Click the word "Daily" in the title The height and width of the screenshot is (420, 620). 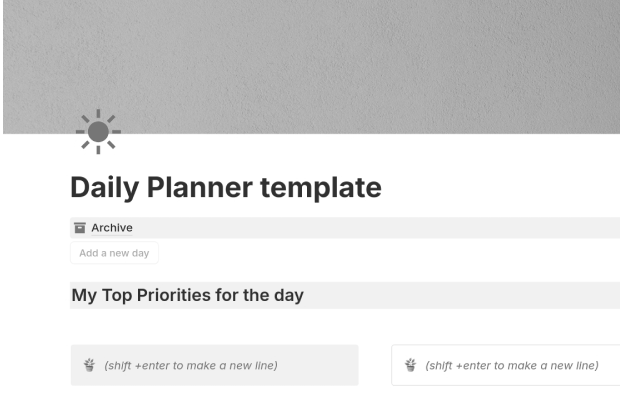(x=104, y=187)
